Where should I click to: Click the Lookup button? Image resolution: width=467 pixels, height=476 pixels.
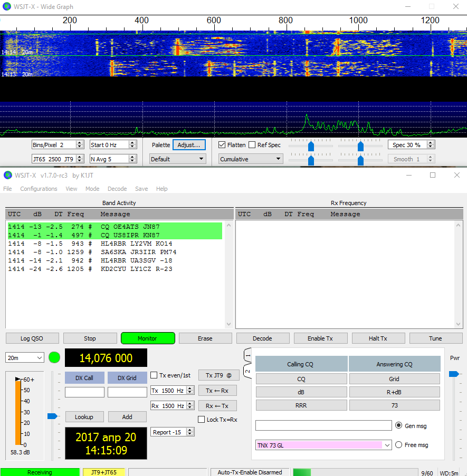(84, 417)
